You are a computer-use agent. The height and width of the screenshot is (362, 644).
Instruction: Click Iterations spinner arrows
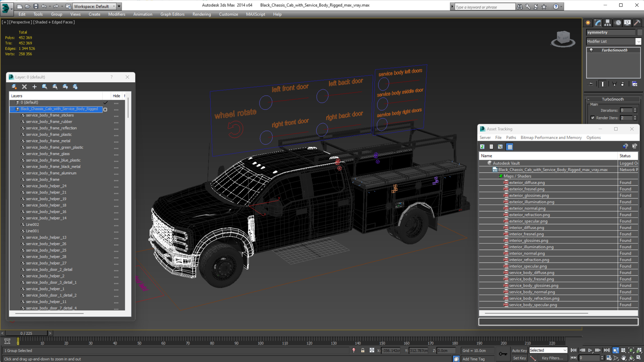pyautogui.click(x=635, y=110)
